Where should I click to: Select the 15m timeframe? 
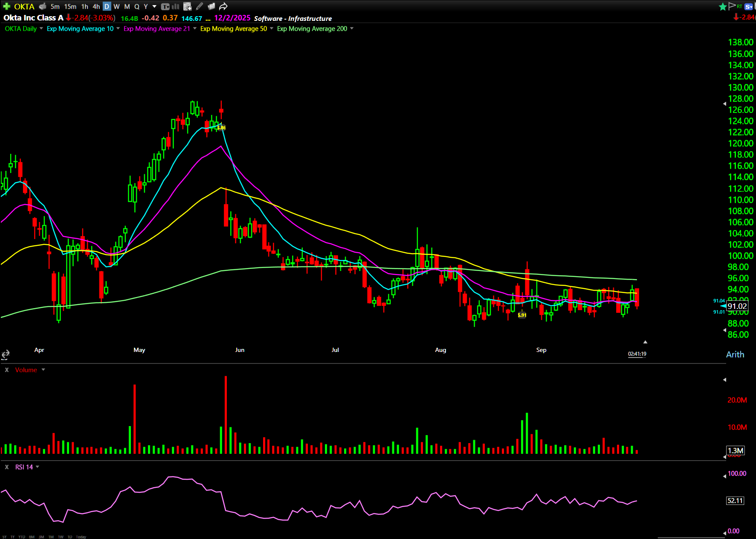tap(70, 6)
